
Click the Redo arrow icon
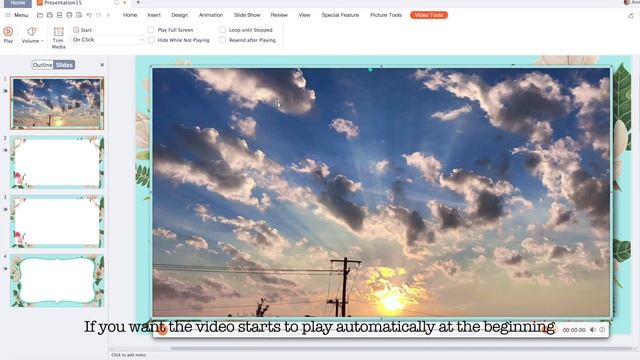(99, 15)
